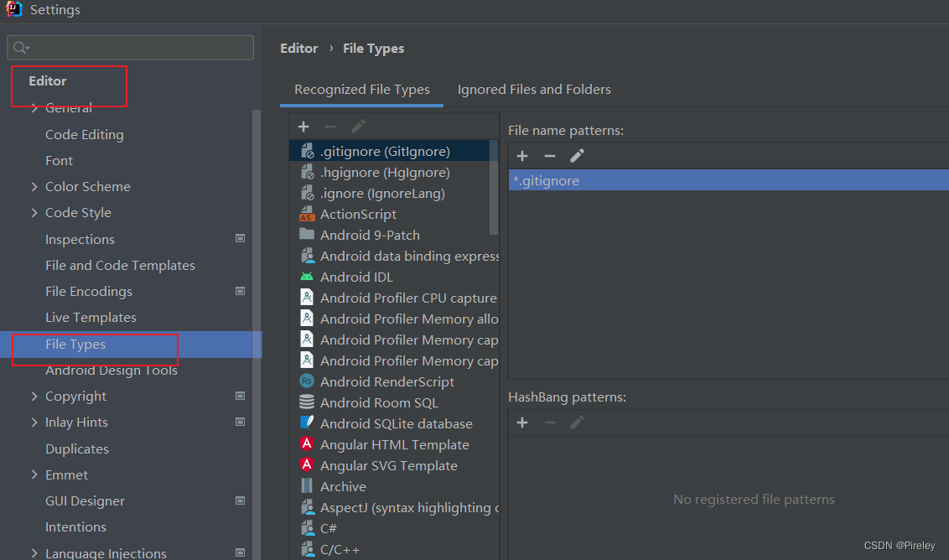Open File and Code Templates
Screen dimensions: 949x560
(x=120, y=265)
